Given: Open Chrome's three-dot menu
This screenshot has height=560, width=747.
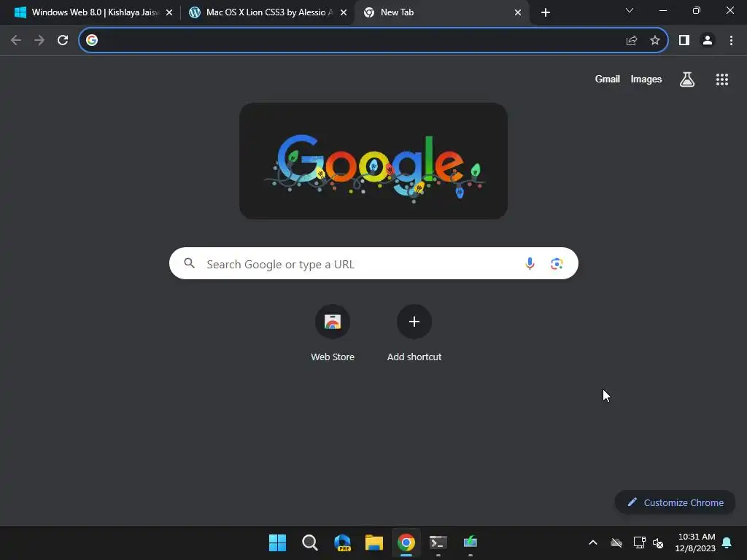Looking at the screenshot, I should click(x=731, y=41).
